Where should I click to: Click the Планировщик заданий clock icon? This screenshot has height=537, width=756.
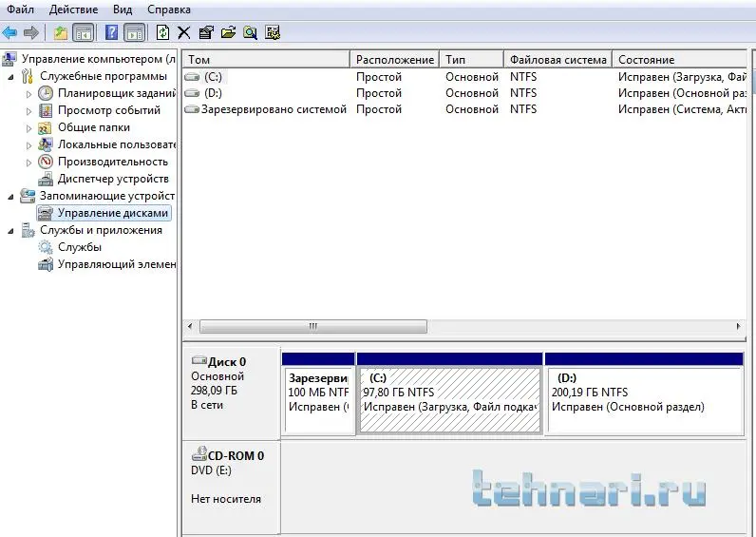(x=46, y=93)
